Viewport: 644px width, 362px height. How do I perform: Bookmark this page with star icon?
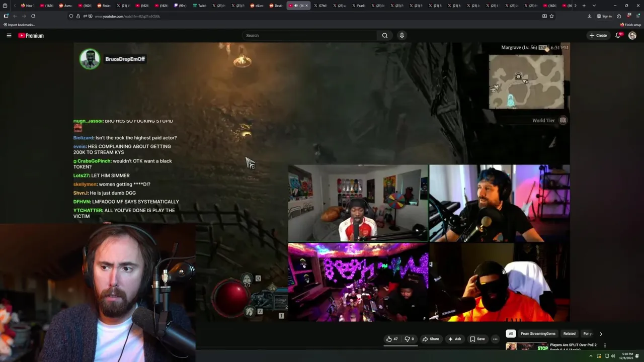(551, 16)
